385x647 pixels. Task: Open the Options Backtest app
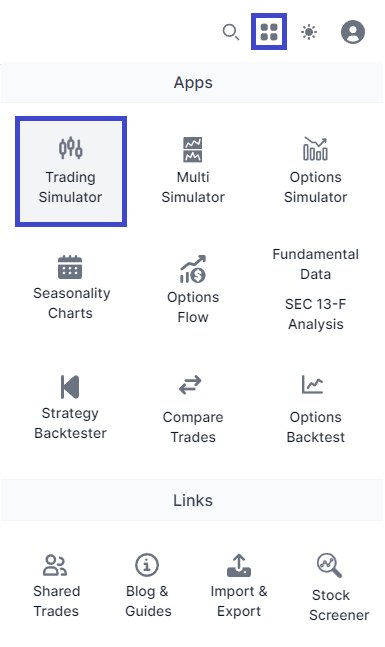(316, 411)
